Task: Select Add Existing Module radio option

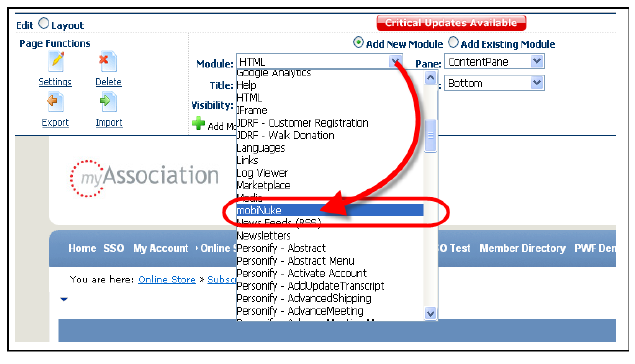Action: pos(454,42)
